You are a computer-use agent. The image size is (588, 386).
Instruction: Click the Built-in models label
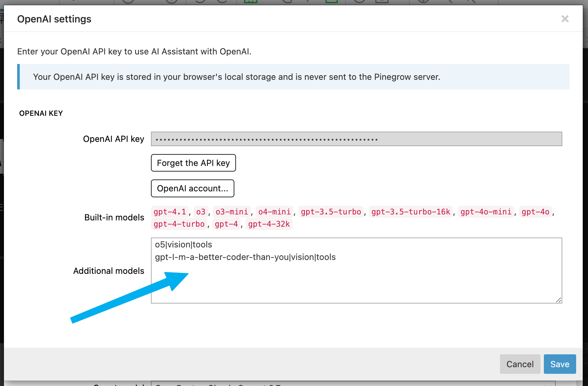point(114,217)
